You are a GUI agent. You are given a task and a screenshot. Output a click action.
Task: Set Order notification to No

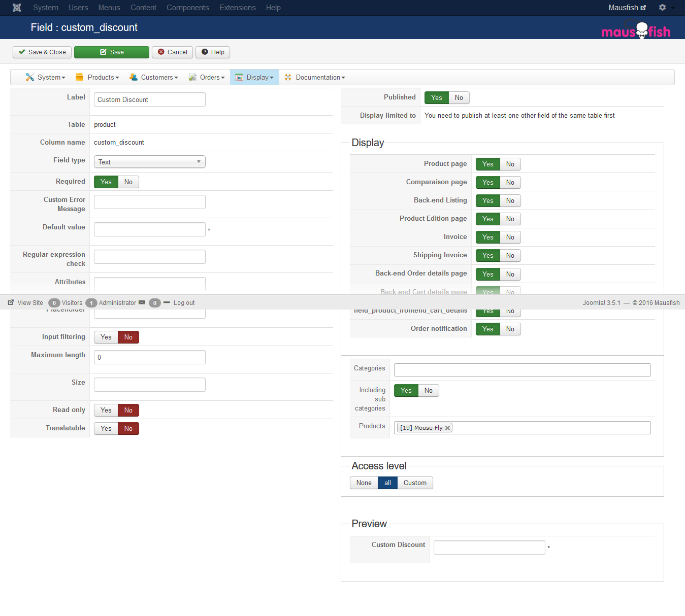click(510, 329)
